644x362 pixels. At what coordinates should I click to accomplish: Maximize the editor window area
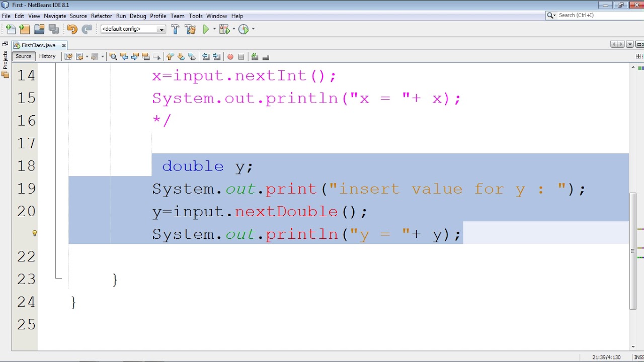coord(639,45)
